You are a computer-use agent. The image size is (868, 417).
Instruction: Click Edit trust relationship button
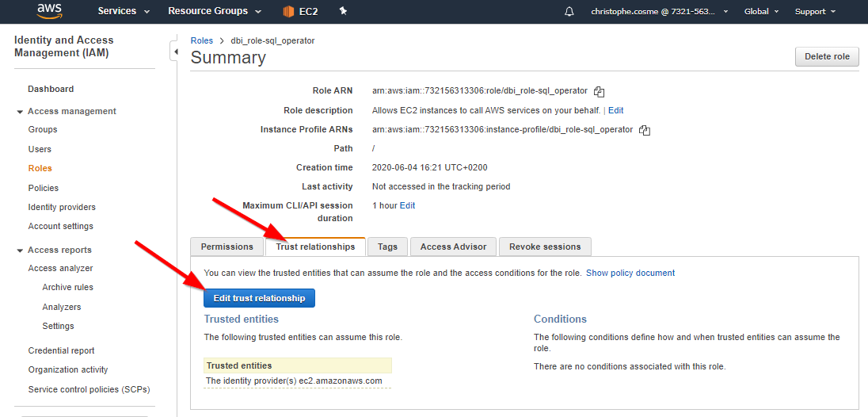[259, 298]
